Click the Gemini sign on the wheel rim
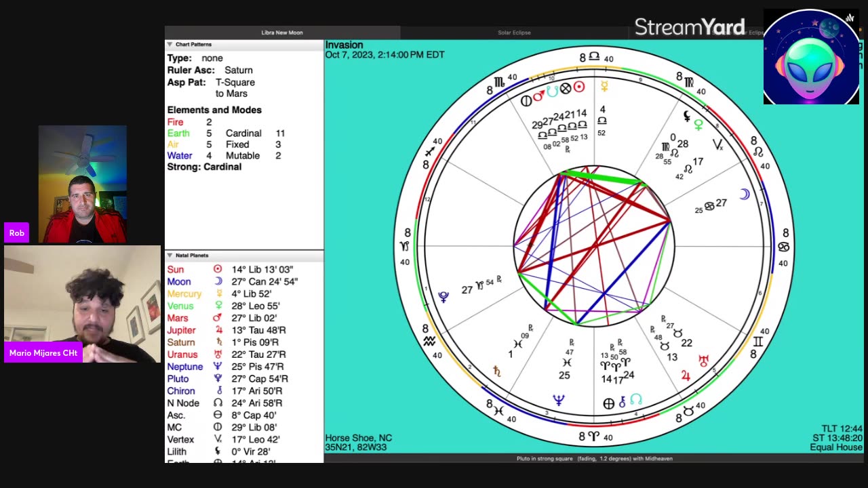 click(757, 342)
